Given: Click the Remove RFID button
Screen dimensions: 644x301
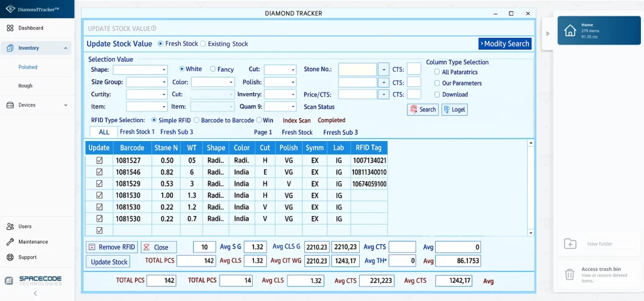Looking at the screenshot, I should click(111, 247).
